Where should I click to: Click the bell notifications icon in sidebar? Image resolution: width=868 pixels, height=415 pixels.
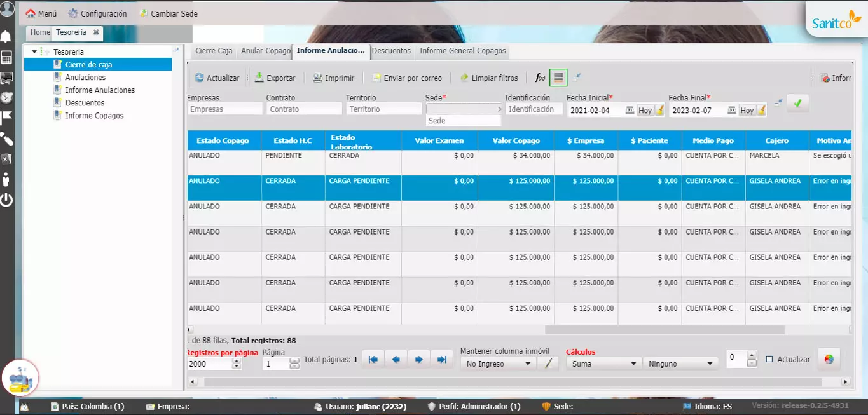pos(6,36)
